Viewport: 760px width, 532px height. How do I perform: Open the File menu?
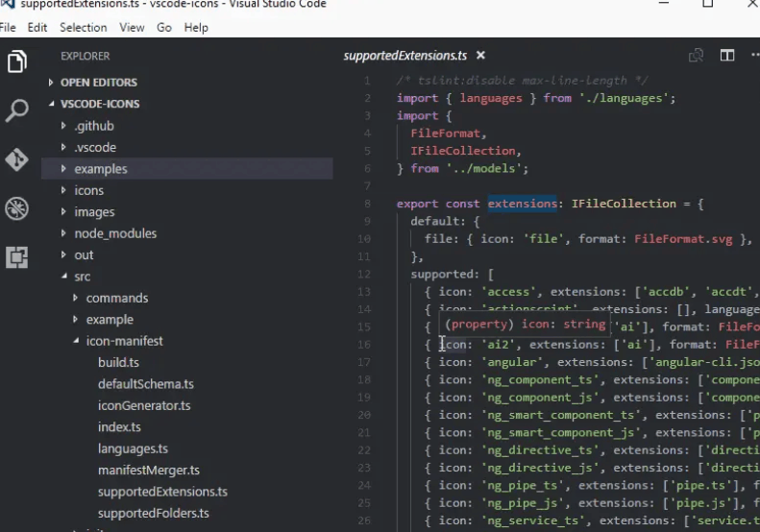coord(8,28)
